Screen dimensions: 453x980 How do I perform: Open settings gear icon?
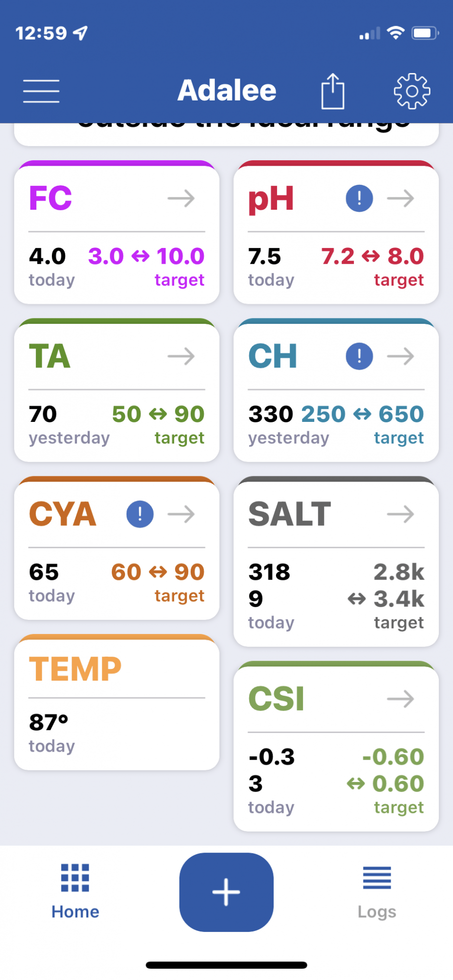coord(412,91)
